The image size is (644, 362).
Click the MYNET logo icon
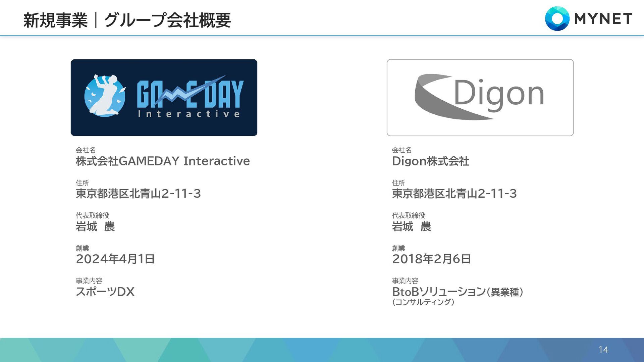(x=557, y=19)
